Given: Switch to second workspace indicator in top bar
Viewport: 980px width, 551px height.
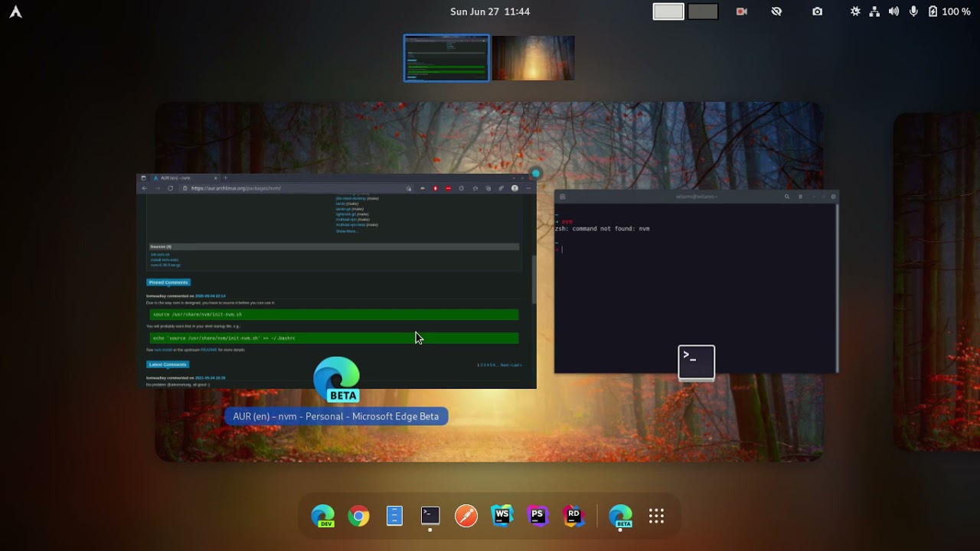Looking at the screenshot, I should pos(703,11).
